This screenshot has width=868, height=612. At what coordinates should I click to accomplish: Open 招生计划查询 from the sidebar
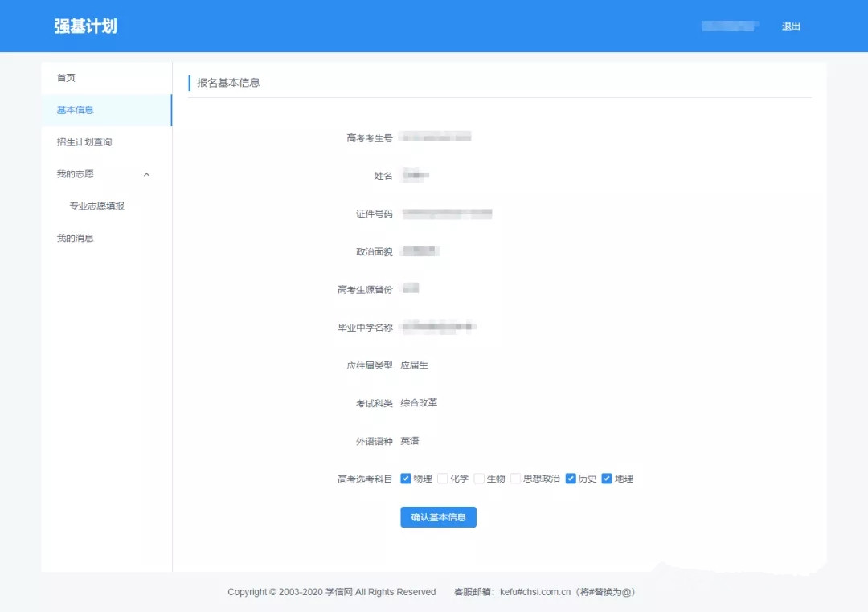(85, 142)
